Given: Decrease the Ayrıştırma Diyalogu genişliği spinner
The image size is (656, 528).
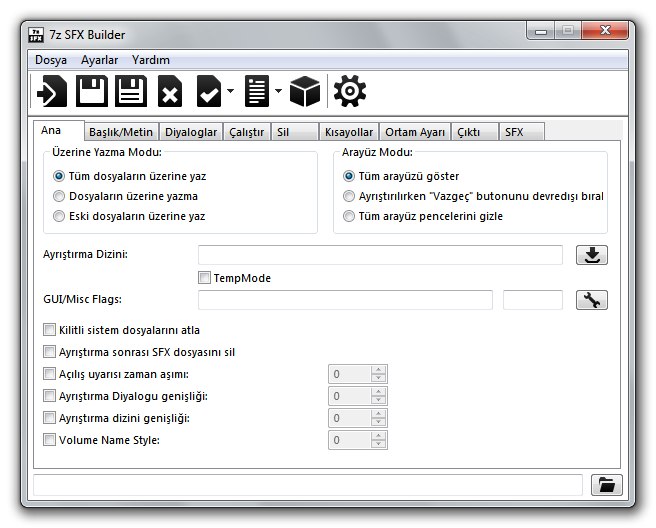Looking at the screenshot, I should pyautogui.click(x=378, y=400).
